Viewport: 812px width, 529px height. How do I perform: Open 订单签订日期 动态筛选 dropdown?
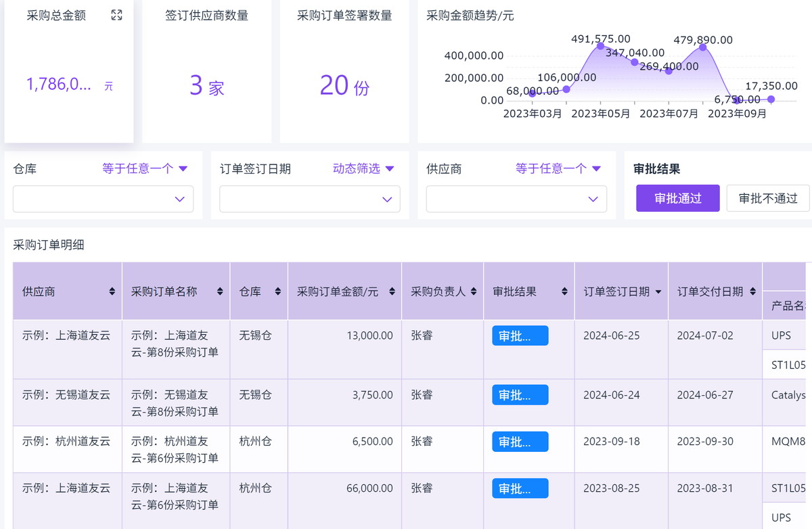tap(363, 168)
